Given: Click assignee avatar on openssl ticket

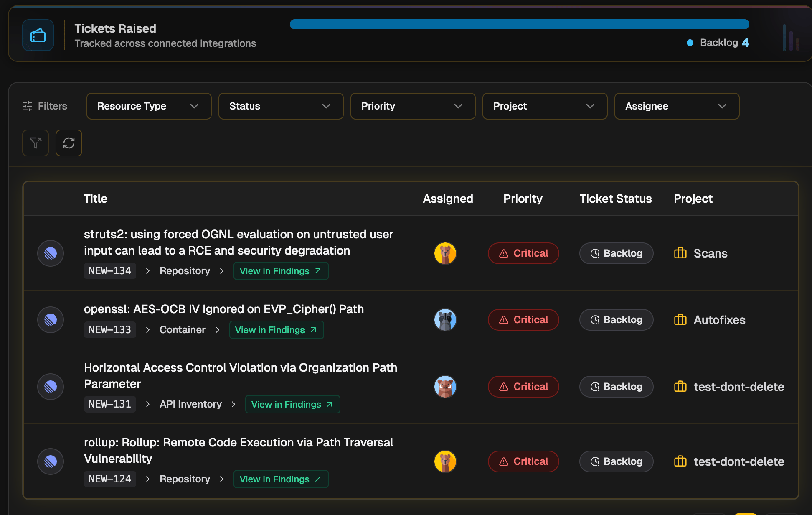Looking at the screenshot, I should pos(445,320).
